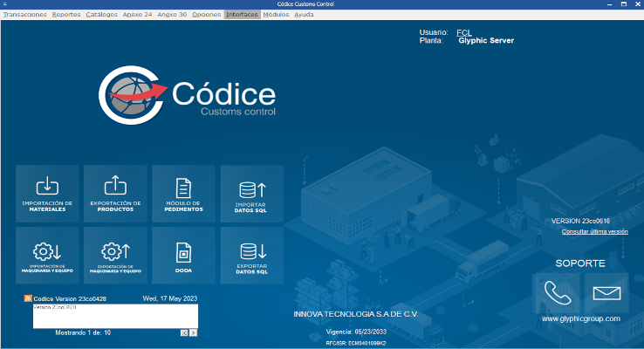The image size is (644, 349).
Task: Open the Interfaces menu
Action: 242,14
